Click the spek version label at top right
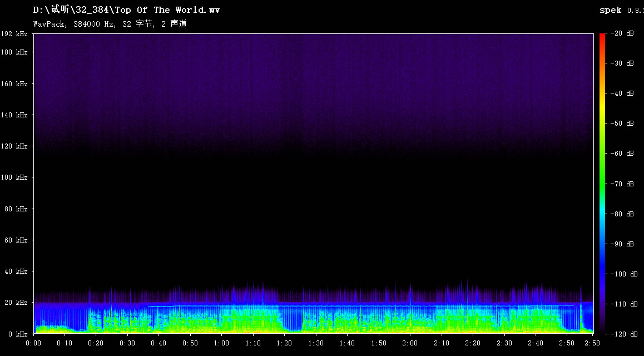Screen dimensions: 644x356 click(x=621, y=10)
